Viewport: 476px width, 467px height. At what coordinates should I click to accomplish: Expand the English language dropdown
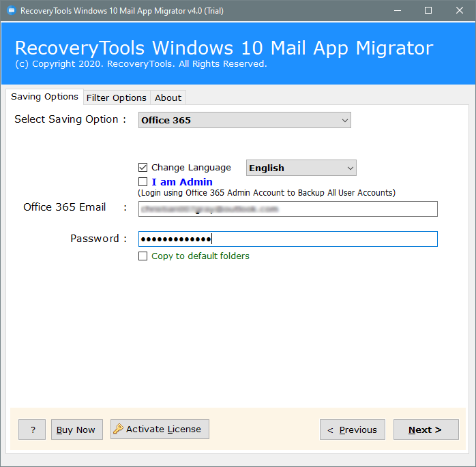(301, 168)
